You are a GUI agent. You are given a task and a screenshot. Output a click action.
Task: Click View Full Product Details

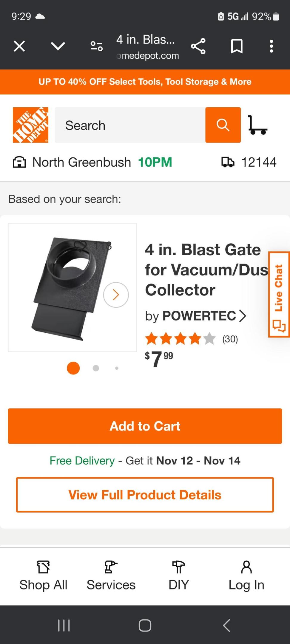(x=145, y=495)
